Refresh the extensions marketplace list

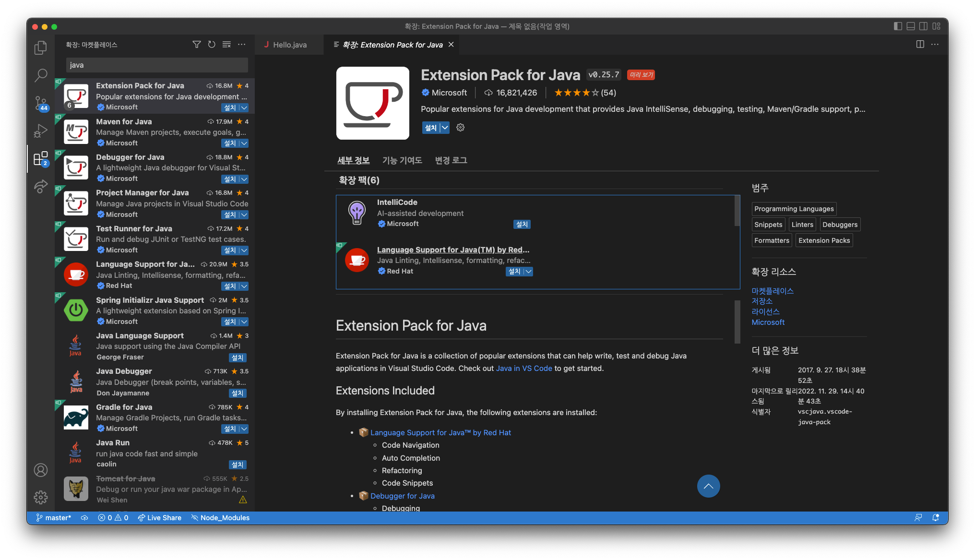pyautogui.click(x=212, y=45)
